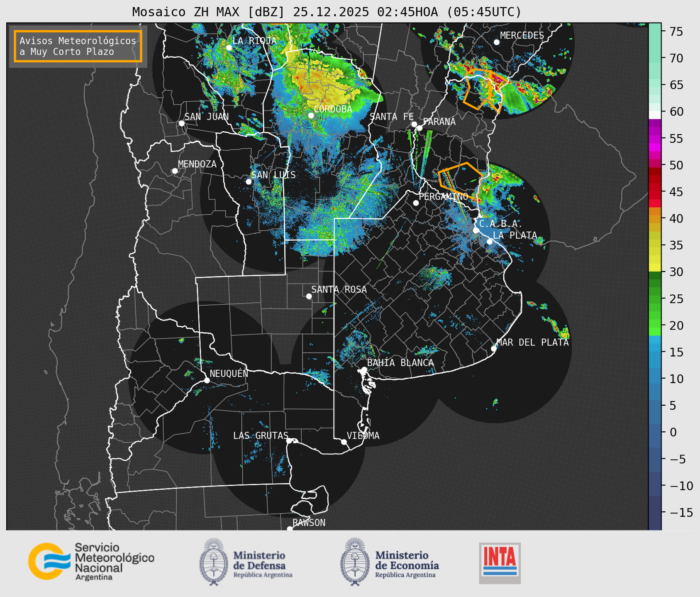Click the MERCEDES text label
Image resolution: width=700 pixels, height=597 pixels.
(522, 36)
